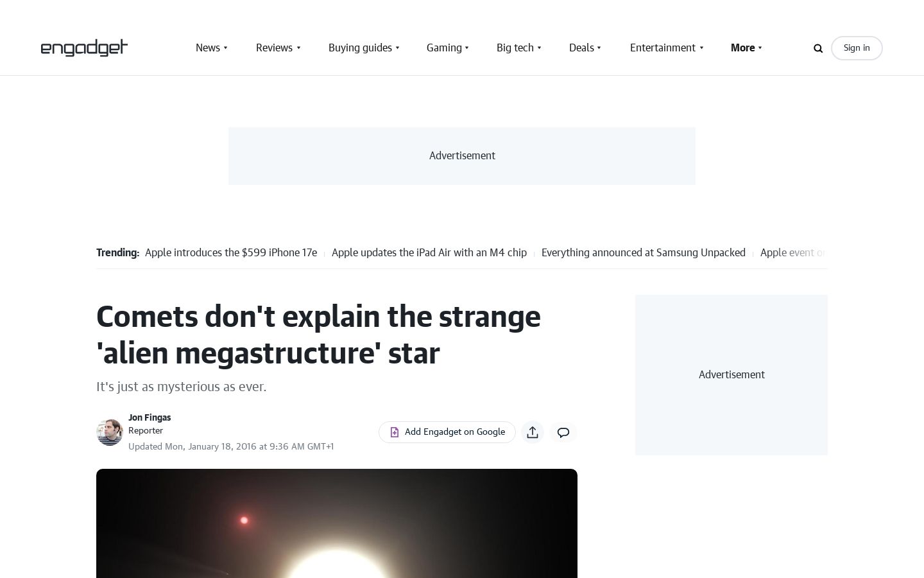Open trending iPad Air M4 story
924x578 pixels.
click(429, 253)
